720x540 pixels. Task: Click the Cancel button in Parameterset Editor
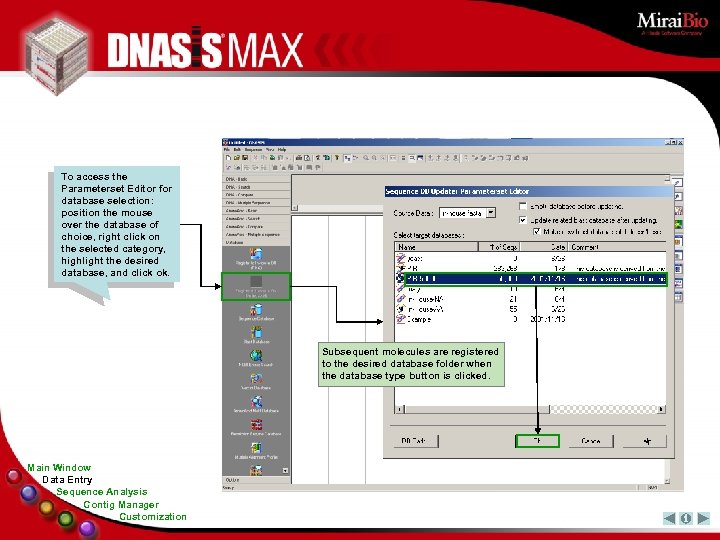(x=591, y=441)
